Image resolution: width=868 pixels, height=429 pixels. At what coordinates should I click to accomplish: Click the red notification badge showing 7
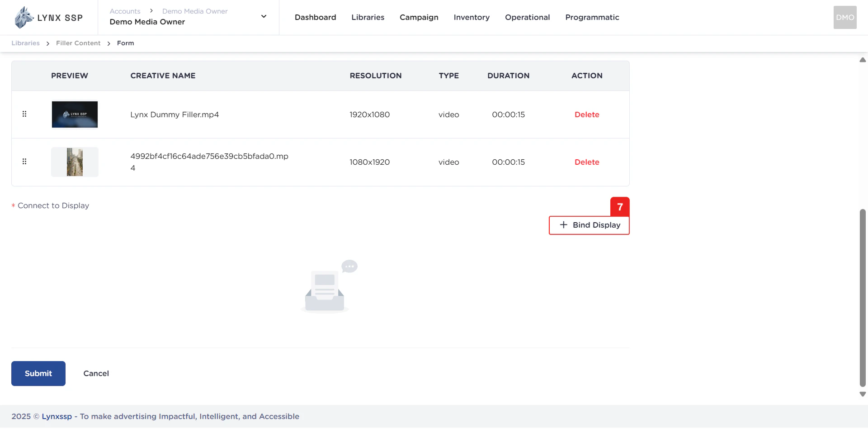620,207
